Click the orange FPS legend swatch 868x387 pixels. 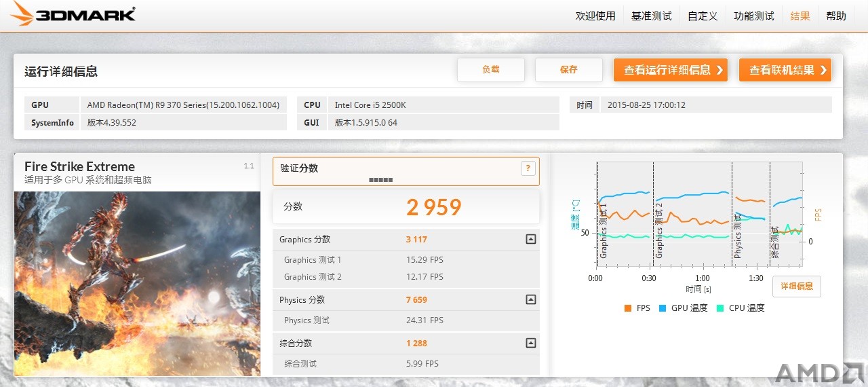pyautogui.click(x=627, y=308)
